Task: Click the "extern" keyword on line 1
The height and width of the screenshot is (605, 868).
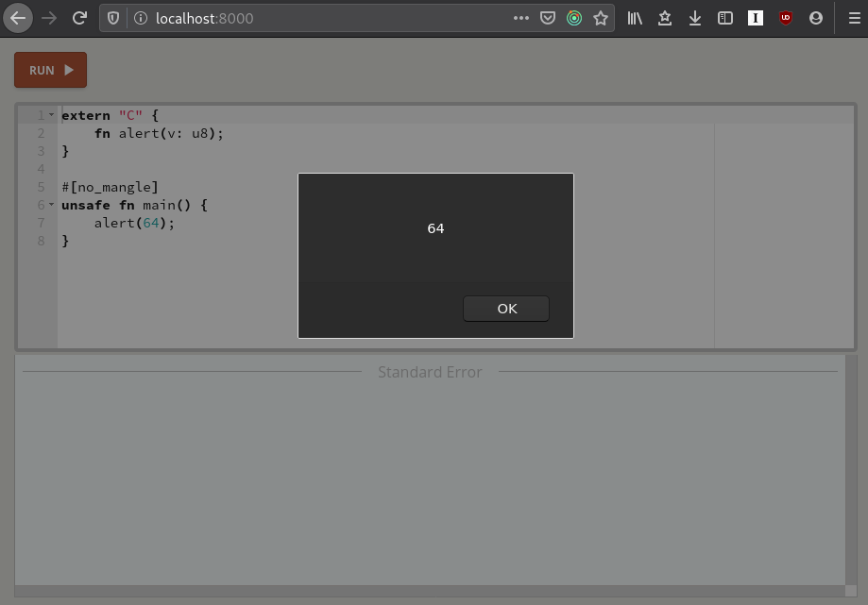Action: coord(86,115)
